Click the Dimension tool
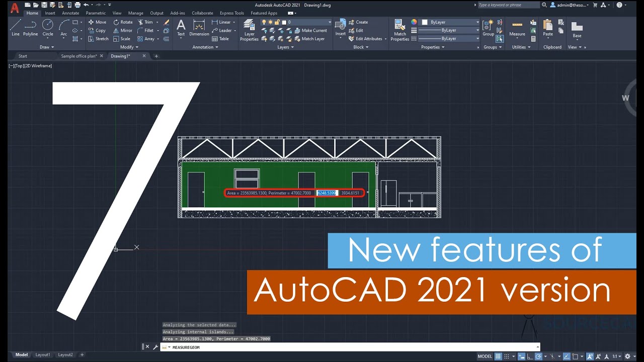Viewport: 644px width, 362px height. (199, 28)
